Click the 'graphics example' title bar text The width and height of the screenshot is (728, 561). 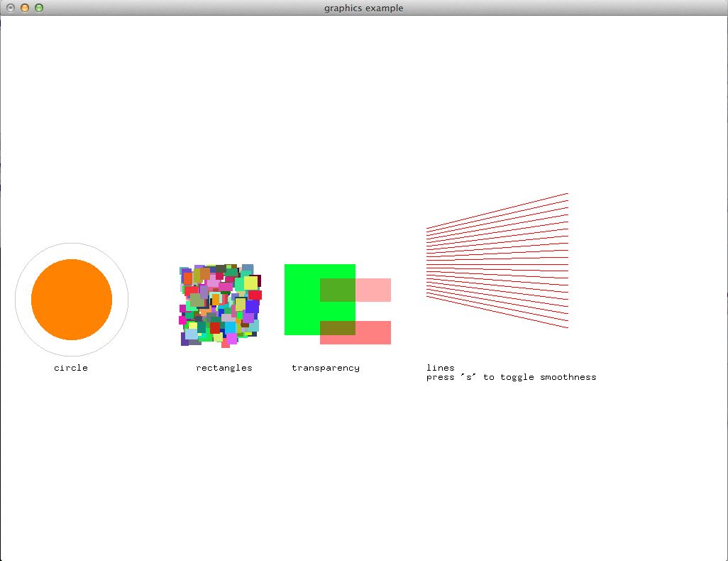(363, 8)
